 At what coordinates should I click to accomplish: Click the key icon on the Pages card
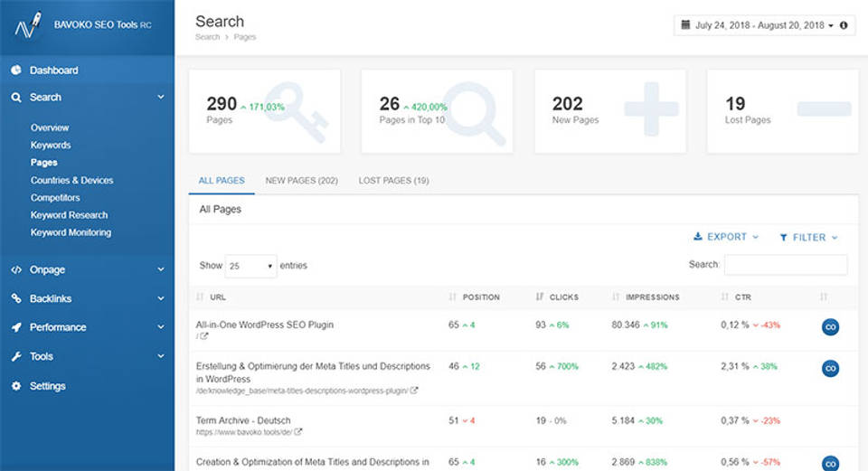[297, 112]
